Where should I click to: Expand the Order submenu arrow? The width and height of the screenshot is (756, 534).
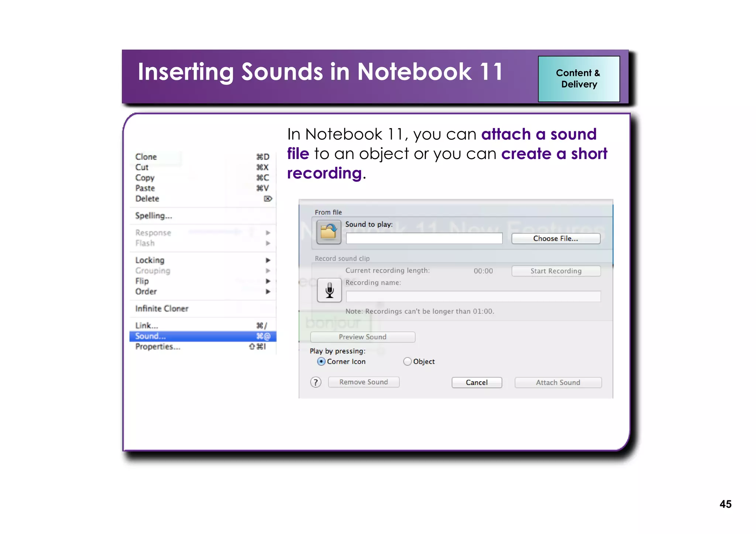click(x=268, y=292)
